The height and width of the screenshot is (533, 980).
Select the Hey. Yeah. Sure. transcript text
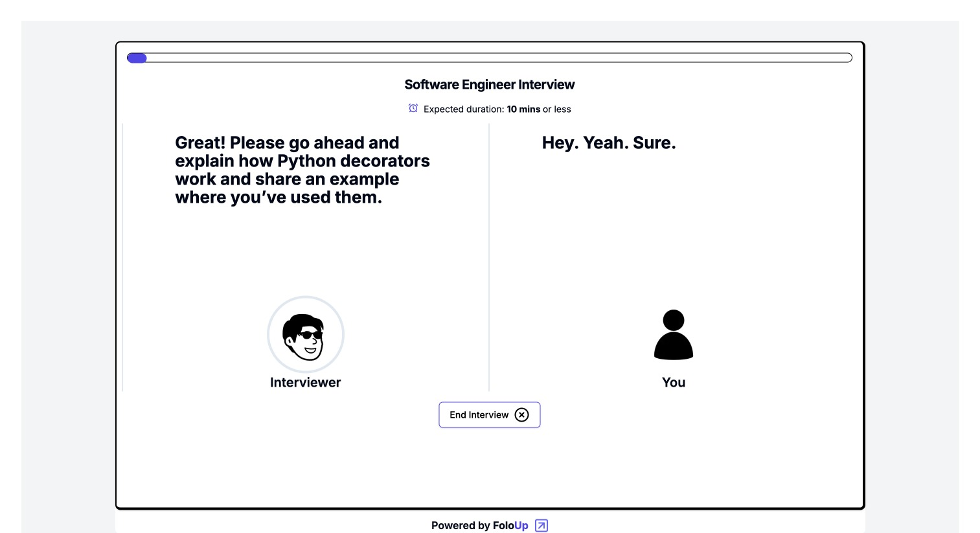coord(610,142)
